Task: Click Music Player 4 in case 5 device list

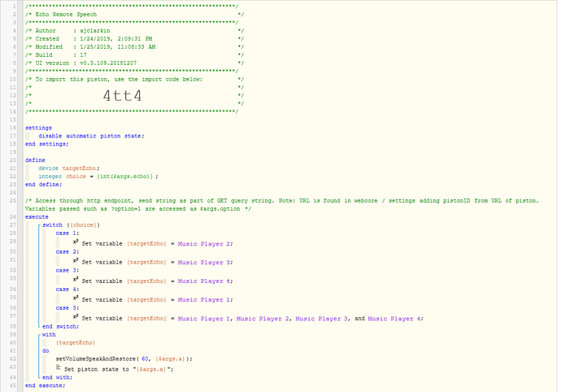Action: (x=394, y=319)
